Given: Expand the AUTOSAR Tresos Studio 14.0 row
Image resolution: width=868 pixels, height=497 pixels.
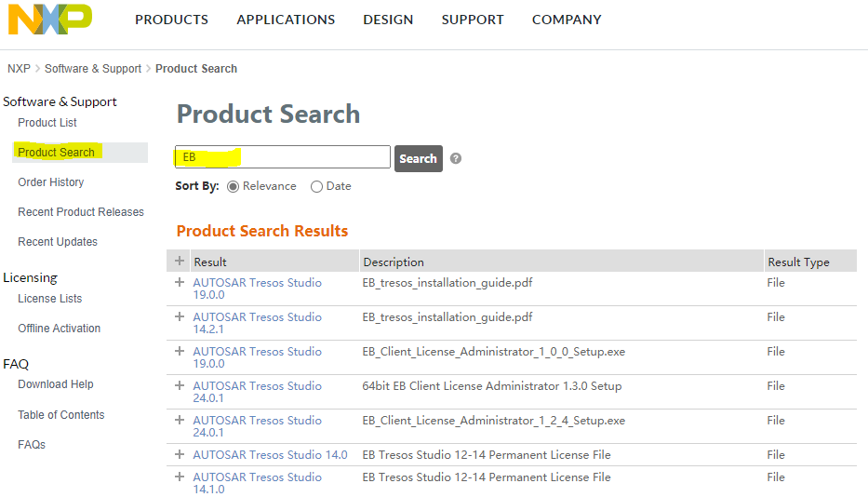Looking at the screenshot, I should 180,455.
